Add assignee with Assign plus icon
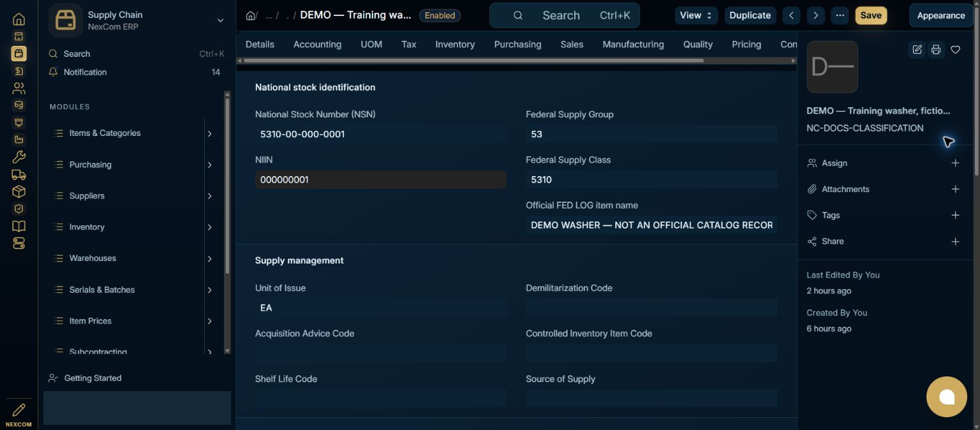 pos(955,163)
